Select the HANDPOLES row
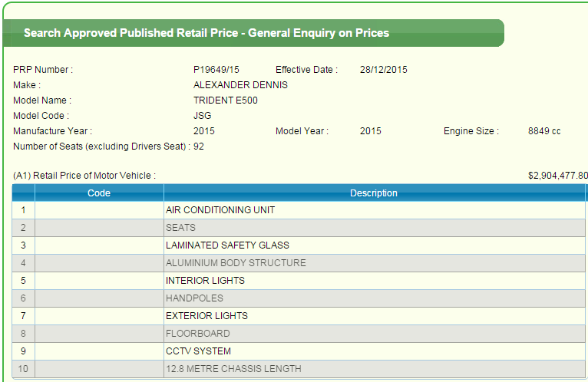This screenshot has height=382, width=588. click(x=299, y=298)
